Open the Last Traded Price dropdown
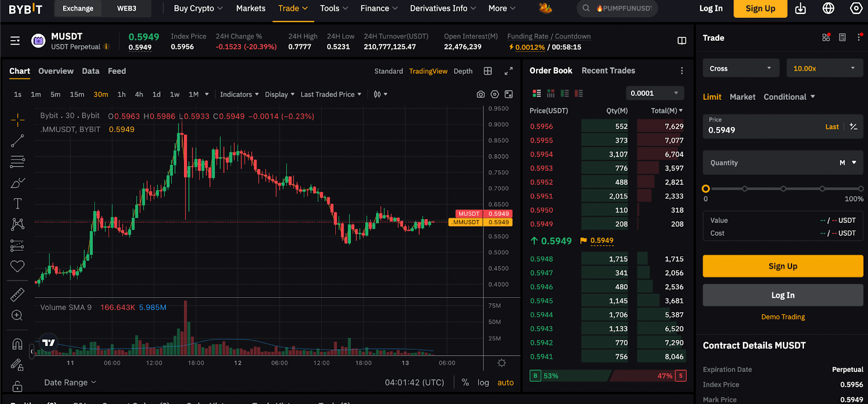Viewport: 868px width, 404px height. coord(331,94)
